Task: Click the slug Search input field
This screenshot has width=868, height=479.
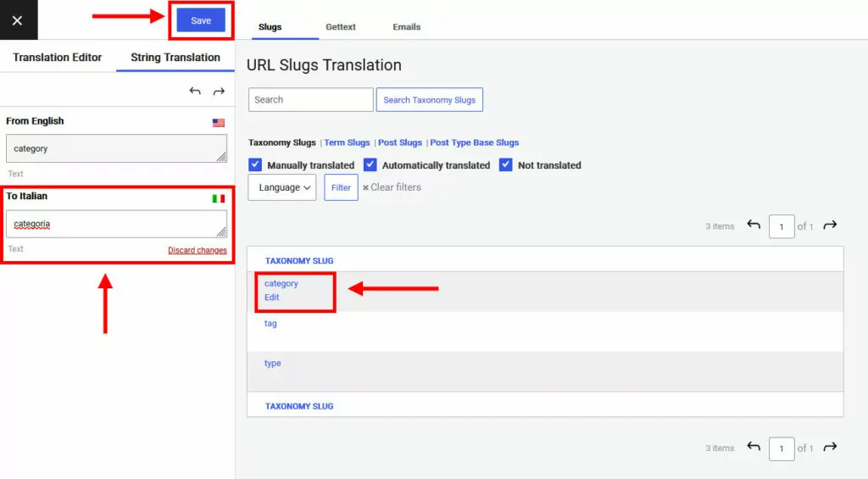Action: coord(310,100)
